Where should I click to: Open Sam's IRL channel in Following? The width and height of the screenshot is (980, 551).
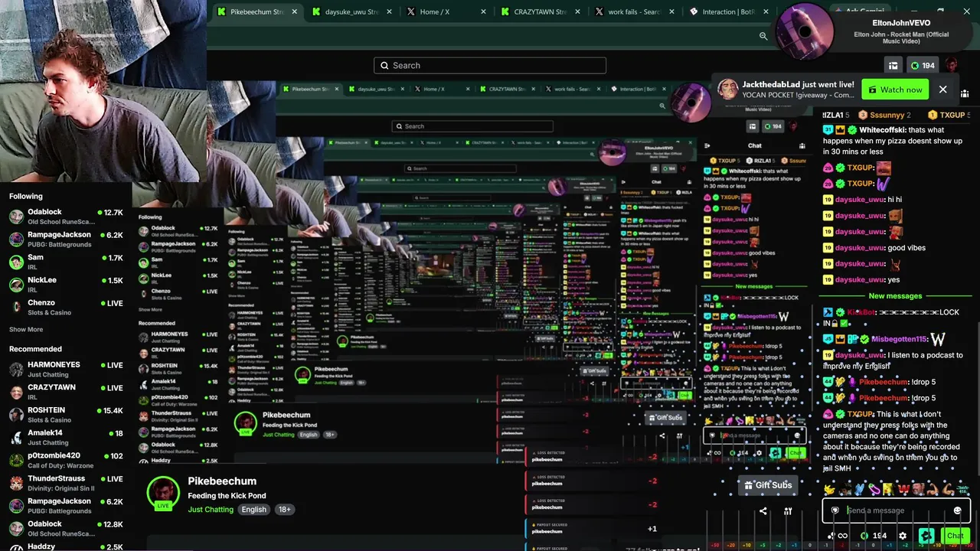point(65,262)
